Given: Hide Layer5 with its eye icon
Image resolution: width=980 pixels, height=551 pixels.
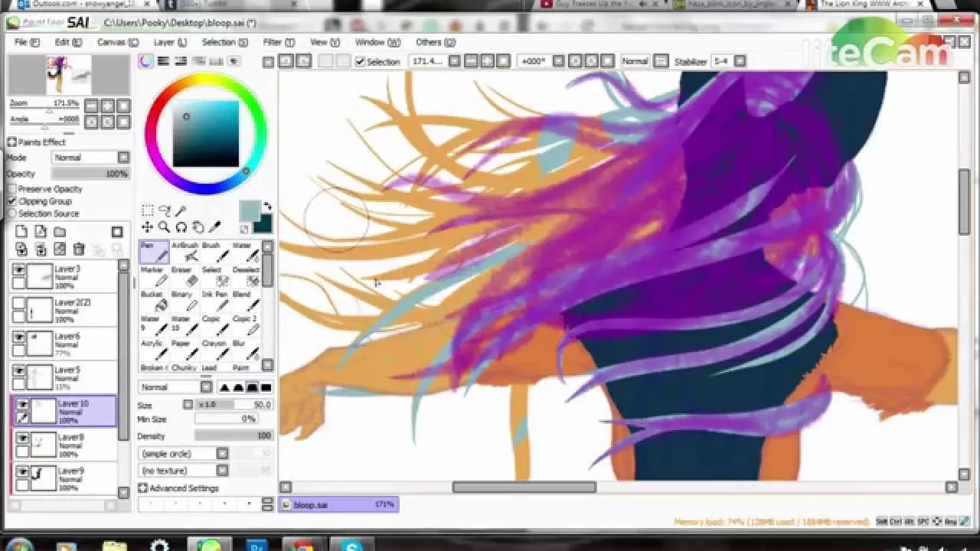Looking at the screenshot, I should [x=18, y=370].
